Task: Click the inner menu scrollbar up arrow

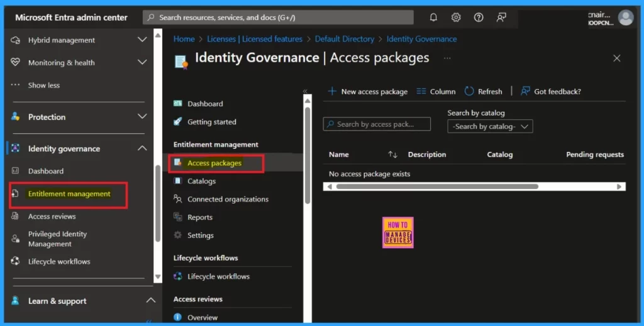Action: click(x=307, y=101)
